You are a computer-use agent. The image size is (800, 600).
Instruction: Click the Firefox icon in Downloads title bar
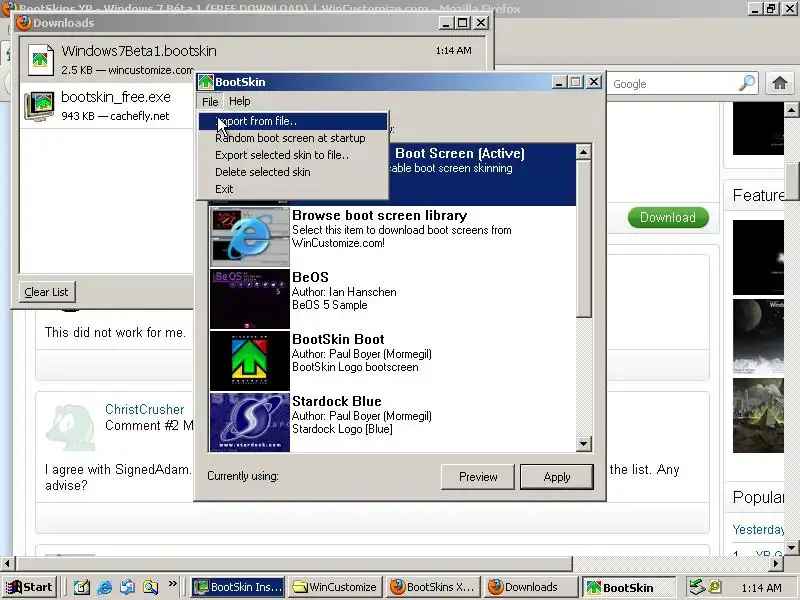23,23
